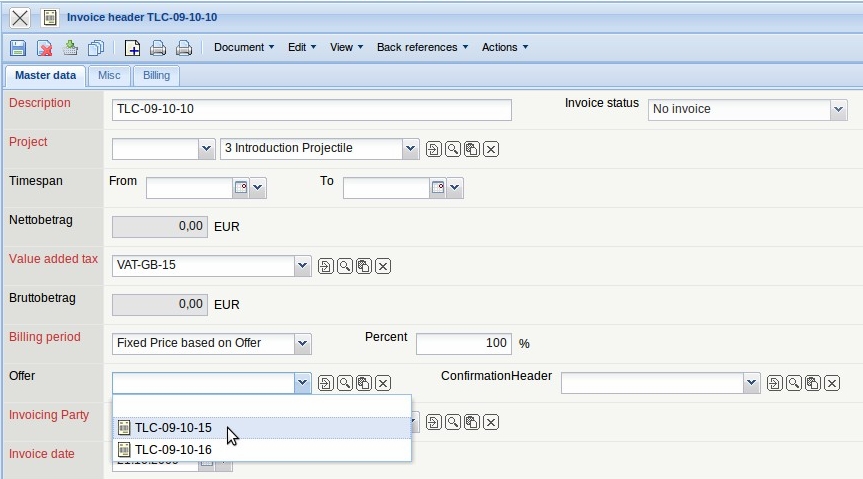Click the magnifier search icon beside Project
The image size is (863, 479).
click(x=453, y=149)
